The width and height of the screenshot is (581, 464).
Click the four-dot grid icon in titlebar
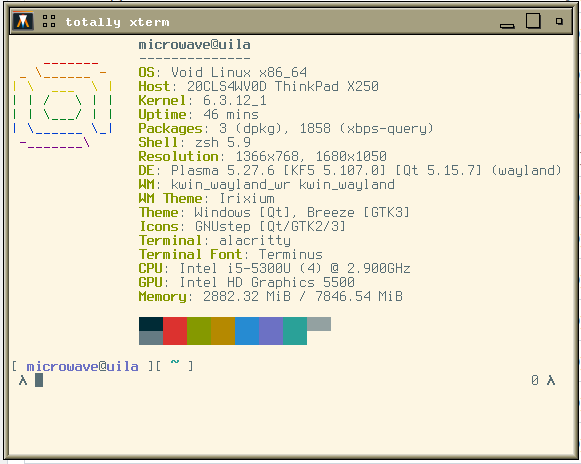[x=49, y=21]
